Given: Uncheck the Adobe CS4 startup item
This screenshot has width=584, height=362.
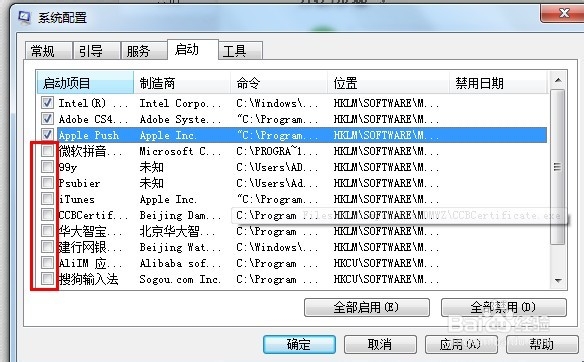Looking at the screenshot, I should tap(47, 118).
